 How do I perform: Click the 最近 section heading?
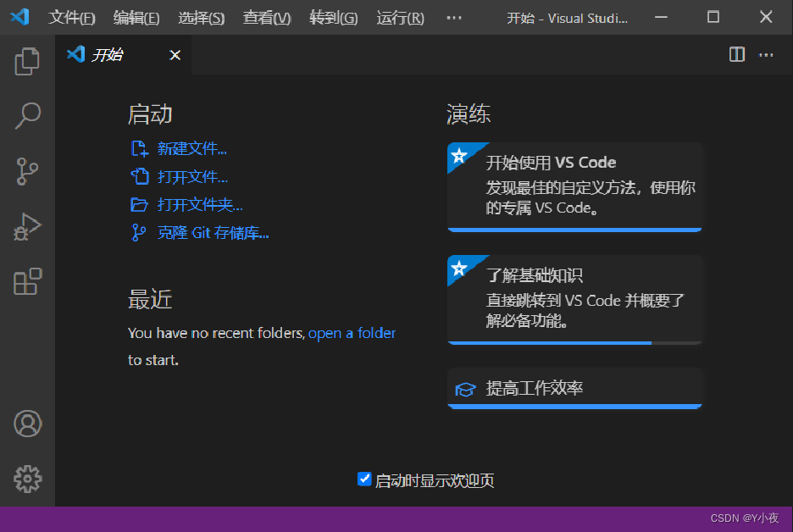(x=150, y=300)
